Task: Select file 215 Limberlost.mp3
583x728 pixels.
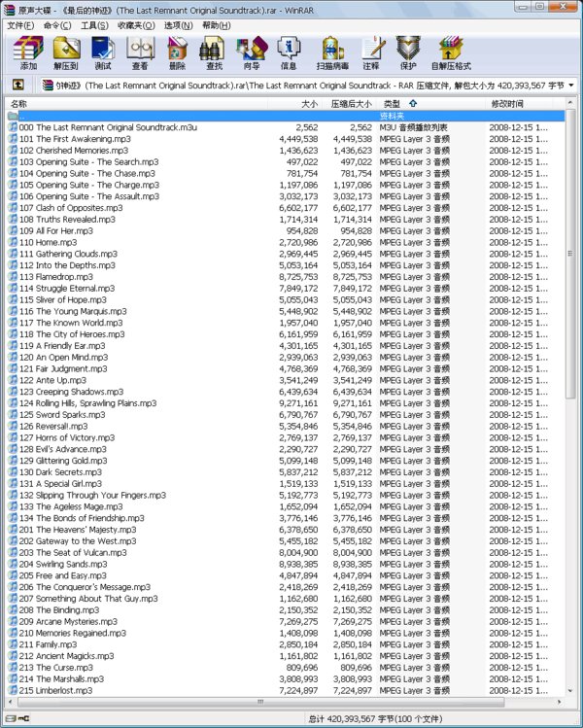Action: click(55, 690)
